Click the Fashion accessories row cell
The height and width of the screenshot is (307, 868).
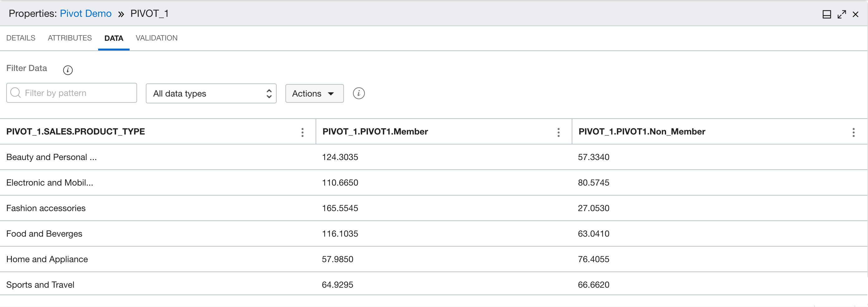[x=46, y=208]
